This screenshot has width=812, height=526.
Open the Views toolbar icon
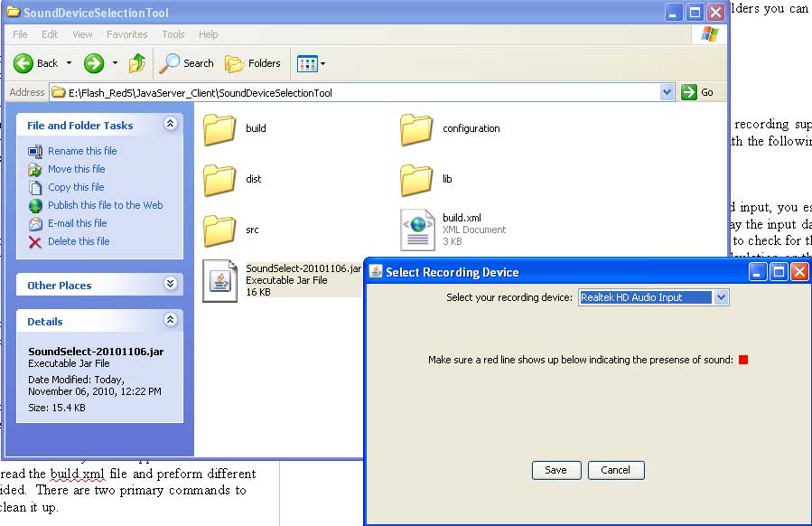click(306, 63)
